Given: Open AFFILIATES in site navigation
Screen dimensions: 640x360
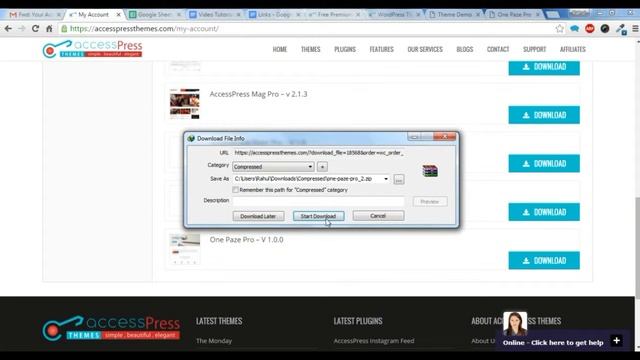Looking at the screenshot, I should click(573, 49).
